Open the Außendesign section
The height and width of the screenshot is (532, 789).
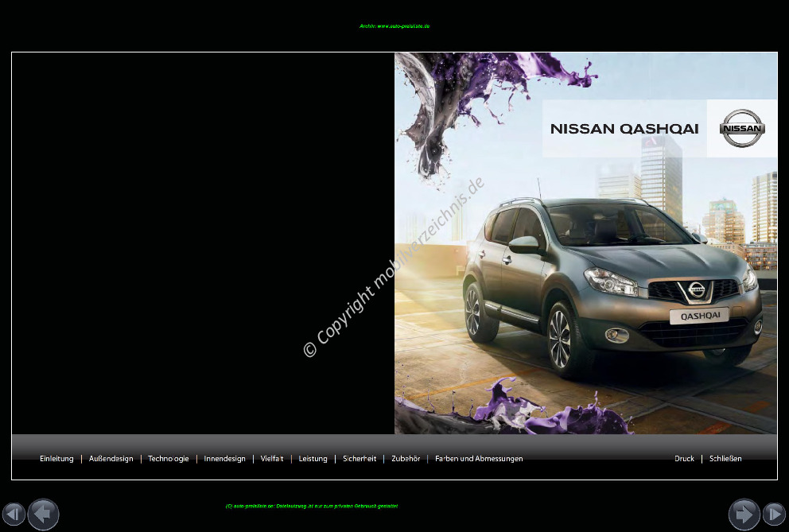pos(111,459)
